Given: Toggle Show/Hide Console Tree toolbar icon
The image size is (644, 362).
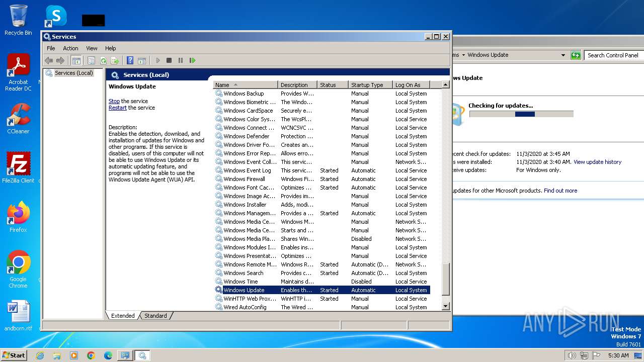Looking at the screenshot, I should click(76, 60).
